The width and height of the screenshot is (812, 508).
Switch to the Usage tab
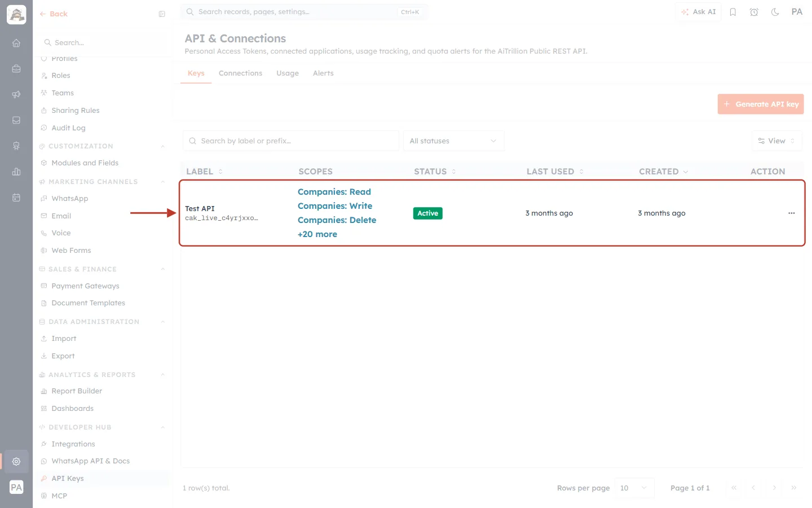288,73
